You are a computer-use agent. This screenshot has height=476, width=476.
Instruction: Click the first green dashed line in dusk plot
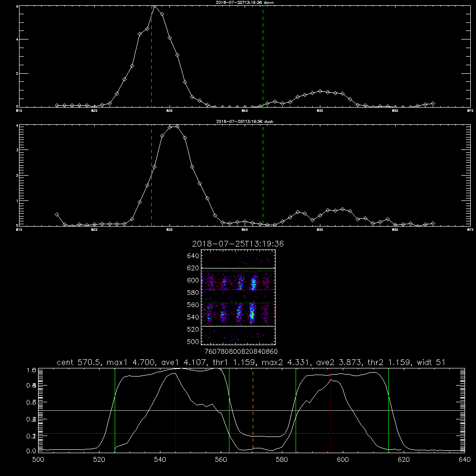coord(151,176)
